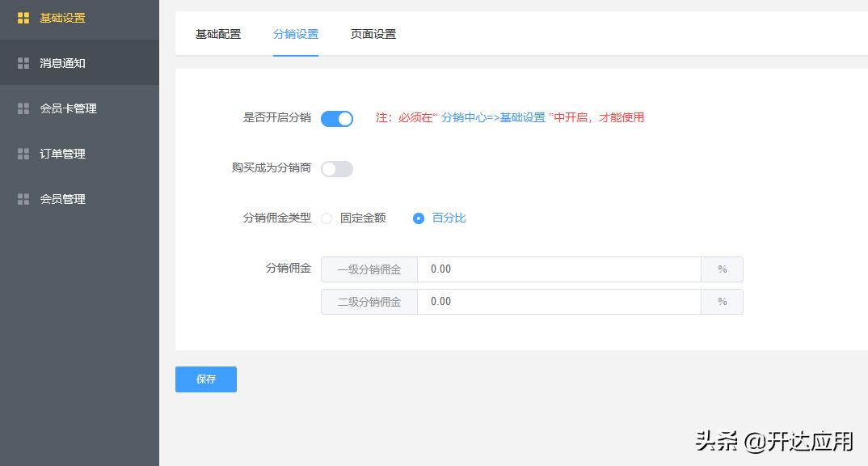This screenshot has width=868, height=466.
Task: Disable the 是否开启分销 toggle
Action: (337, 118)
